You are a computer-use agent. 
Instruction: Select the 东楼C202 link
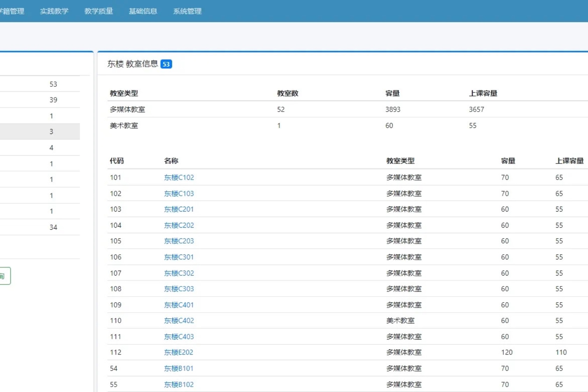[179, 225]
